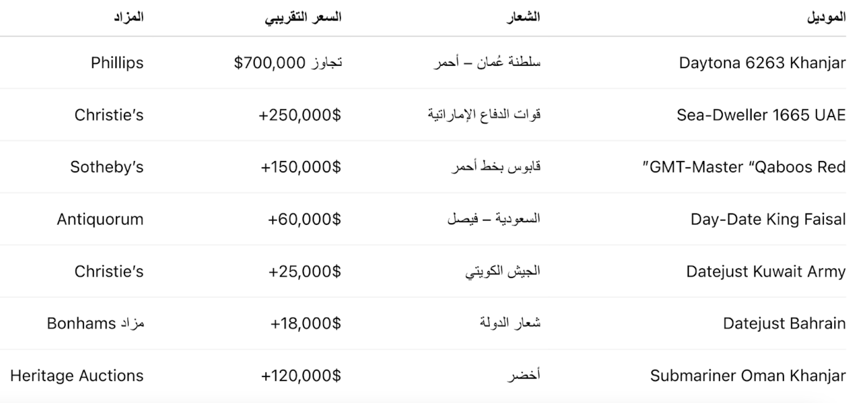Image resolution: width=868 pixels, height=403 pixels.
Task: Click the "السعر التقريبي" column header
Action: (x=303, y=18)
